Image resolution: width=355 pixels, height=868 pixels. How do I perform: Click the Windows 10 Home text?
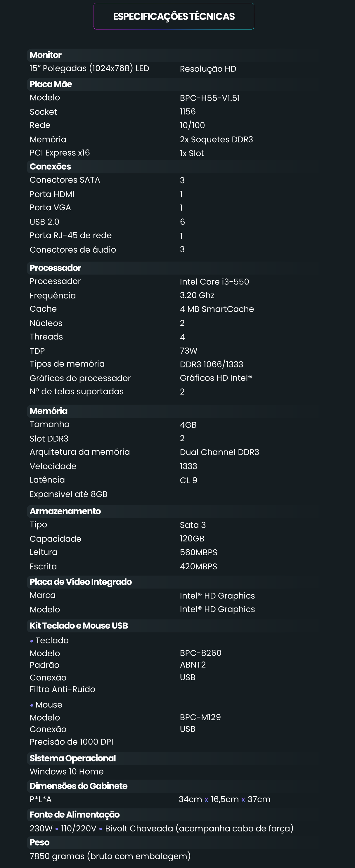pos(66,772)
